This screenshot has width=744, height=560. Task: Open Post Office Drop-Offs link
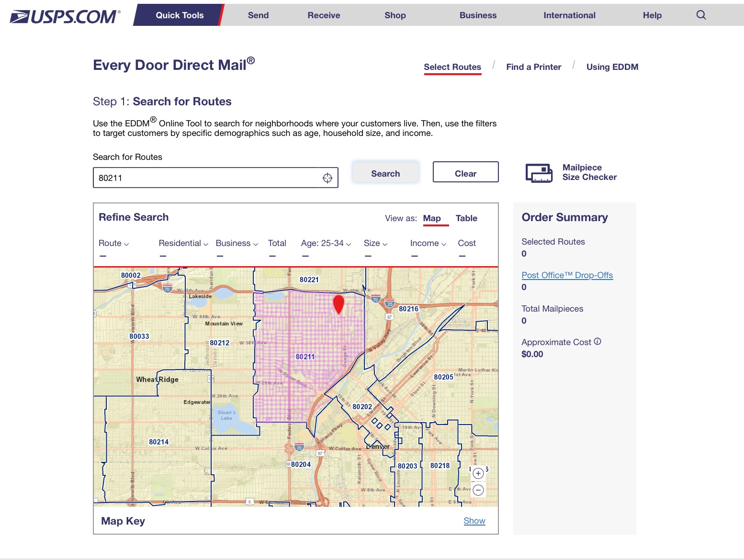tap(567, 275)
